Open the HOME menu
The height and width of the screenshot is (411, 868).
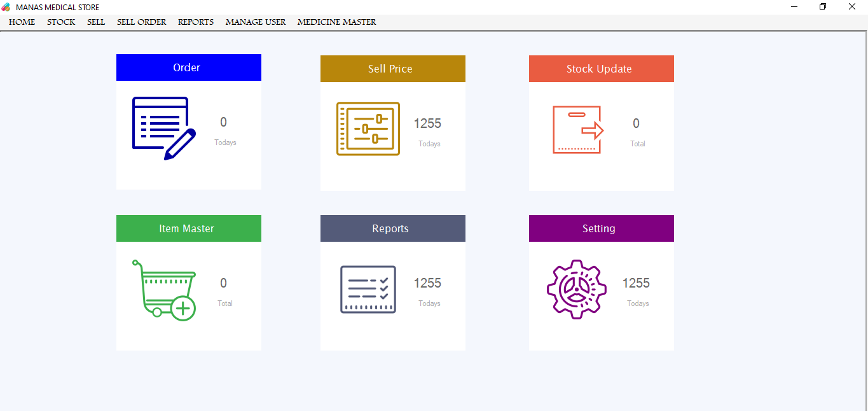[x=22, y=22]
